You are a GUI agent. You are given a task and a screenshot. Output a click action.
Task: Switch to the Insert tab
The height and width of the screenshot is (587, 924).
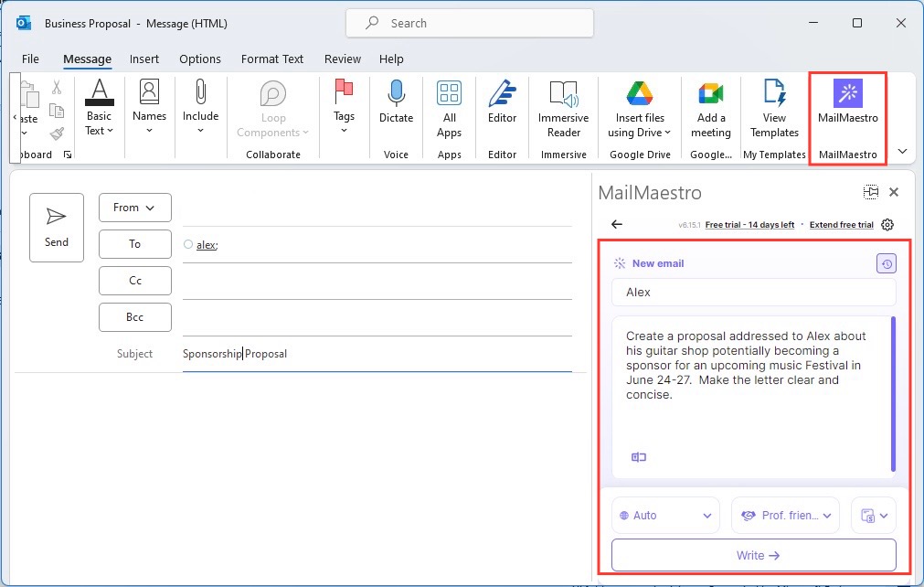[143, 59]
